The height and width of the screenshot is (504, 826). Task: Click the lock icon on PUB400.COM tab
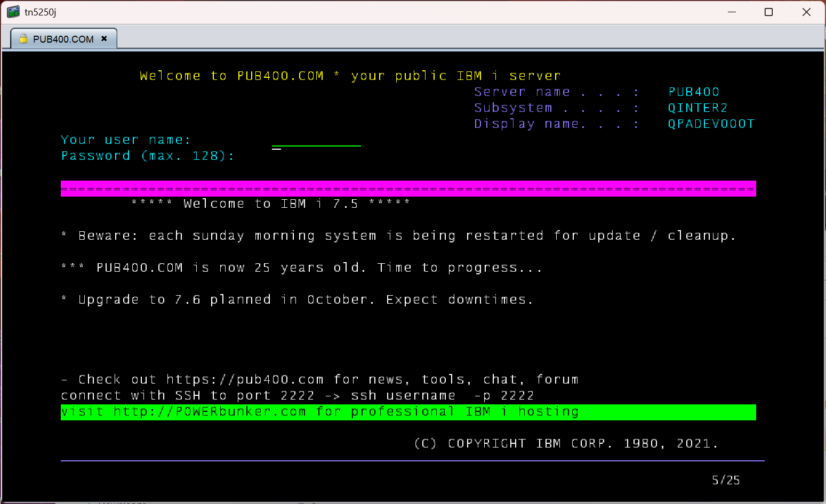tap(23, 39)
